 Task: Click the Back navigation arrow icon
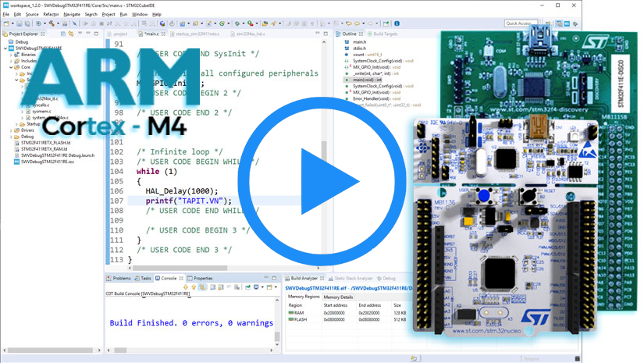357,23
